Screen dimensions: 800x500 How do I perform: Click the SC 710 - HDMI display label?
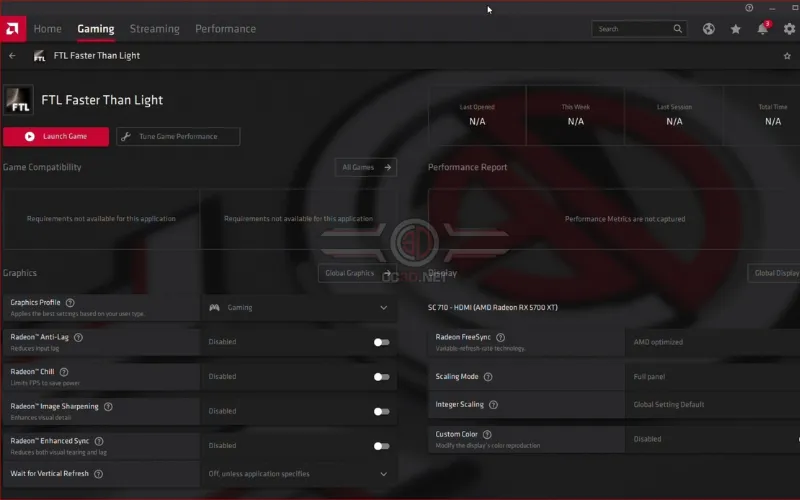(x=492, y=308)
